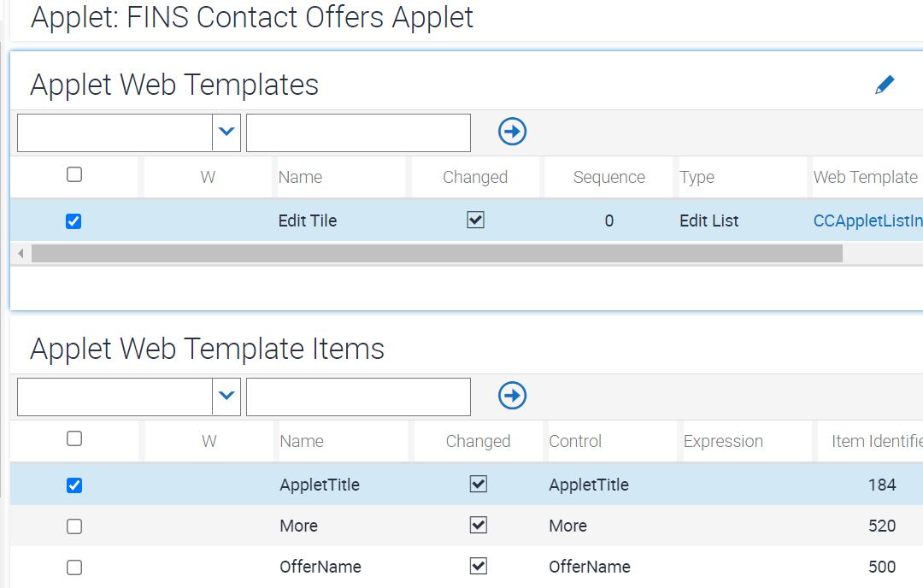Screen dimensions: 923x588
Task: Toggle the select-all checkbox in Applet Web Templates
Action: click(73, 174)
